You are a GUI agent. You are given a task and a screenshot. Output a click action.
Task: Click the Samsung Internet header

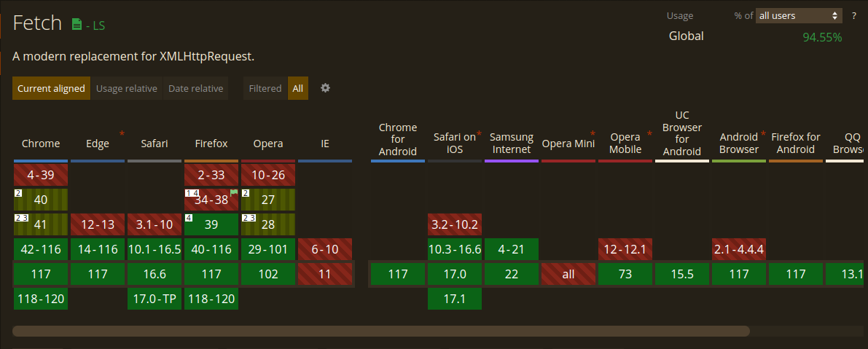512,144
